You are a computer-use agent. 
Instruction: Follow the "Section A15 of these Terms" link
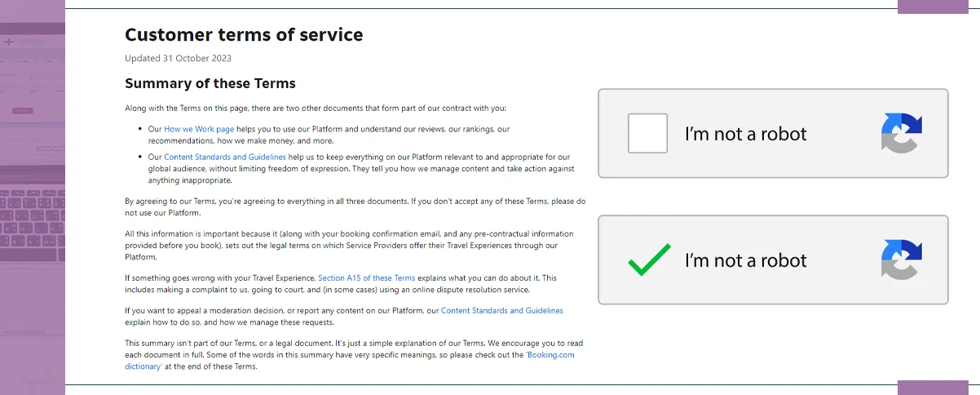(366, 278)
